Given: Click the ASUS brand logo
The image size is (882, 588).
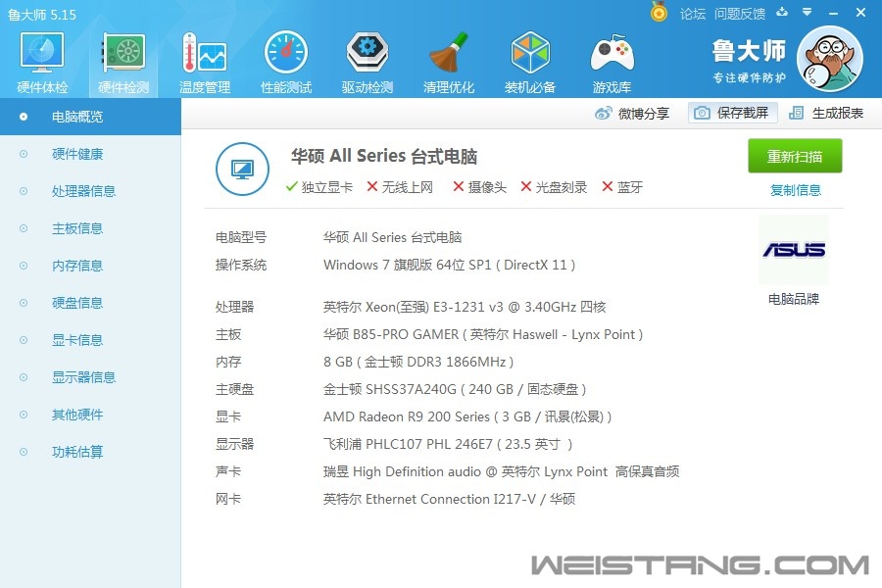Looking at the screenshot, I should [x=794, y=249].
